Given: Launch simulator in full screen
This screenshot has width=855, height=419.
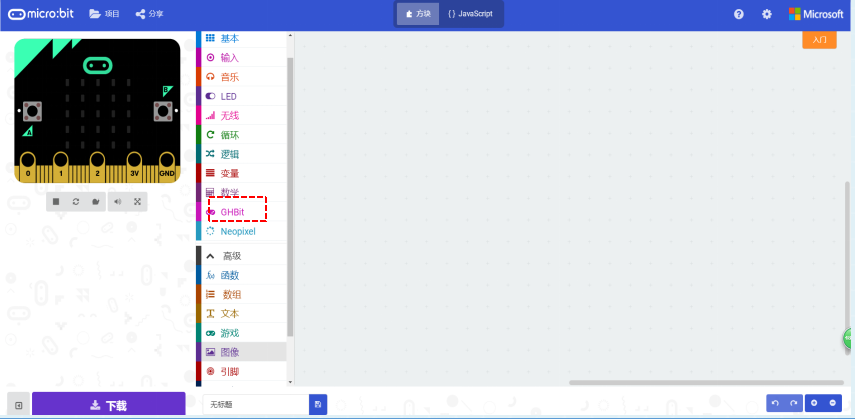Looking at the screenshot, I should [137, 202].
